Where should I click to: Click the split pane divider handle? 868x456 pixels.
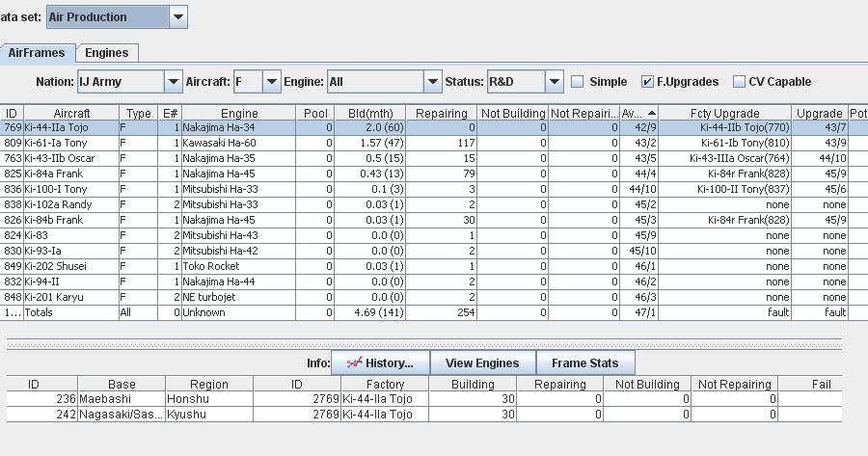tap(424, 345)
